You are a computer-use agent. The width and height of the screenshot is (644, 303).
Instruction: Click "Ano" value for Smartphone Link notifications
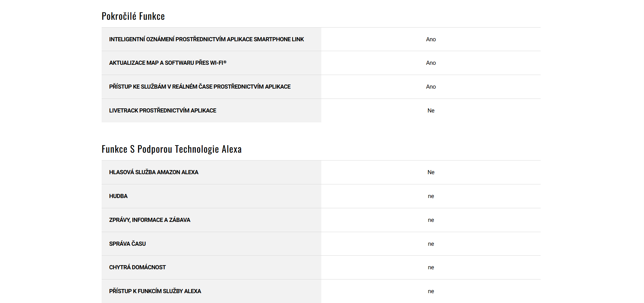coord(431,39)
